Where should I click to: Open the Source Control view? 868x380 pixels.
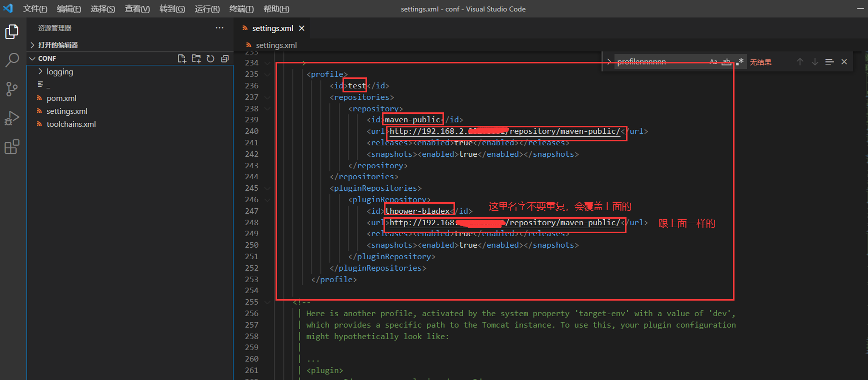pyautogui.click(x=12, y=89)
